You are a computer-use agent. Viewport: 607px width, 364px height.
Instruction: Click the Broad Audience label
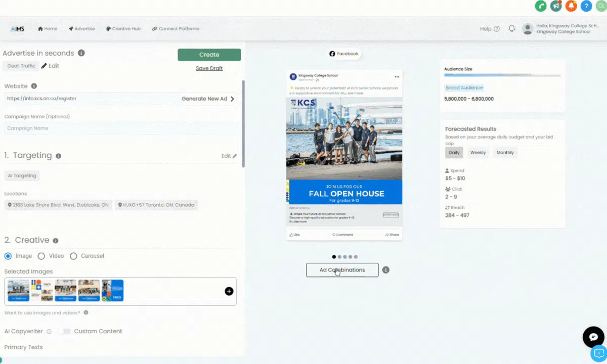464,88
